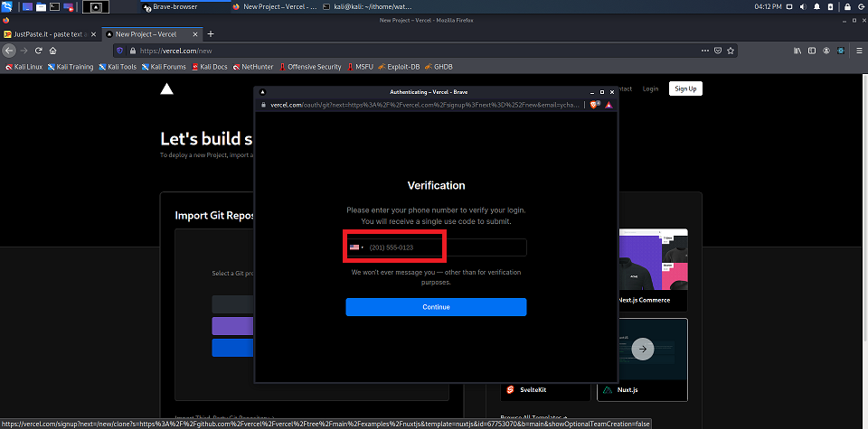Viewport: 868px width, 429px height.
Task: Open the notifications bell tray icon
Action: 817,6
